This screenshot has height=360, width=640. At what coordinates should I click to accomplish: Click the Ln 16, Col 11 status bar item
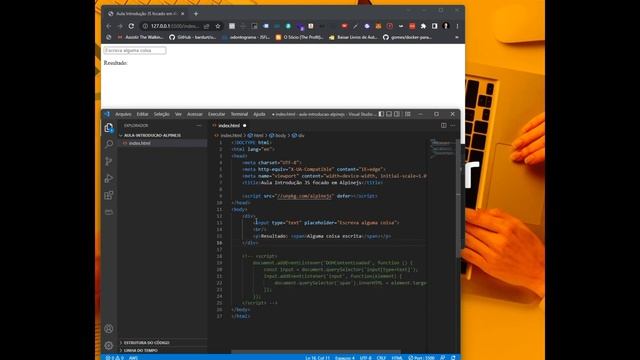(317, 358)
